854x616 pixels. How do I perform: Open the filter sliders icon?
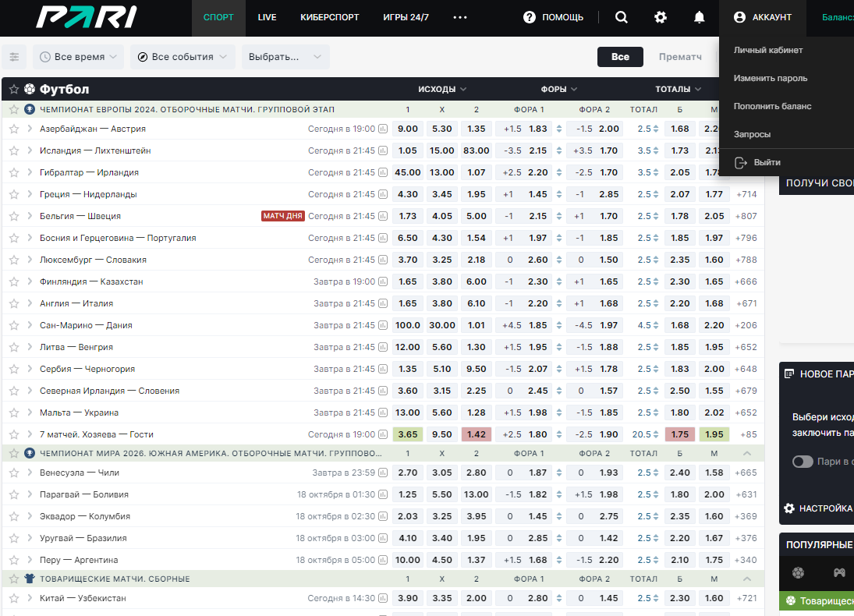tap(14, 57)
